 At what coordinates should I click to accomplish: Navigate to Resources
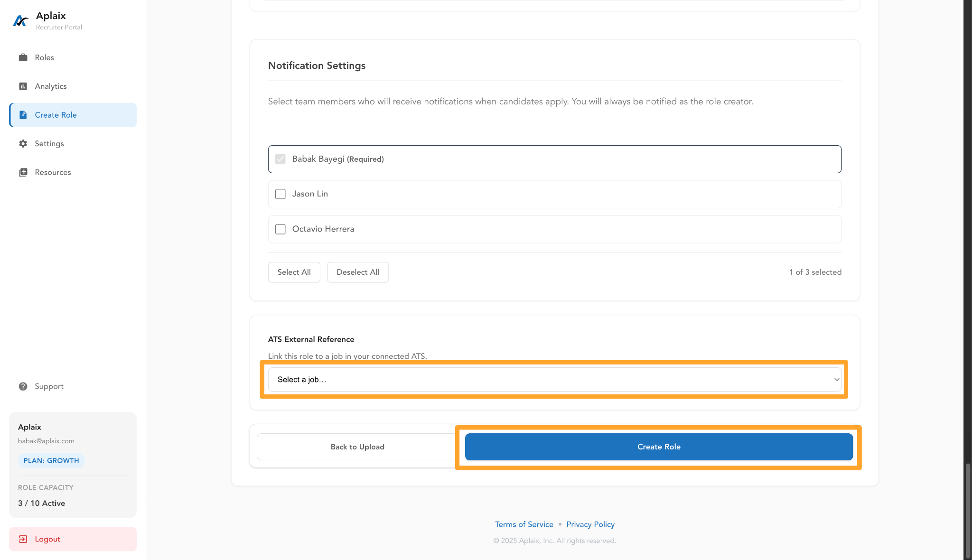pyautogui.click(x=73, y=172)
